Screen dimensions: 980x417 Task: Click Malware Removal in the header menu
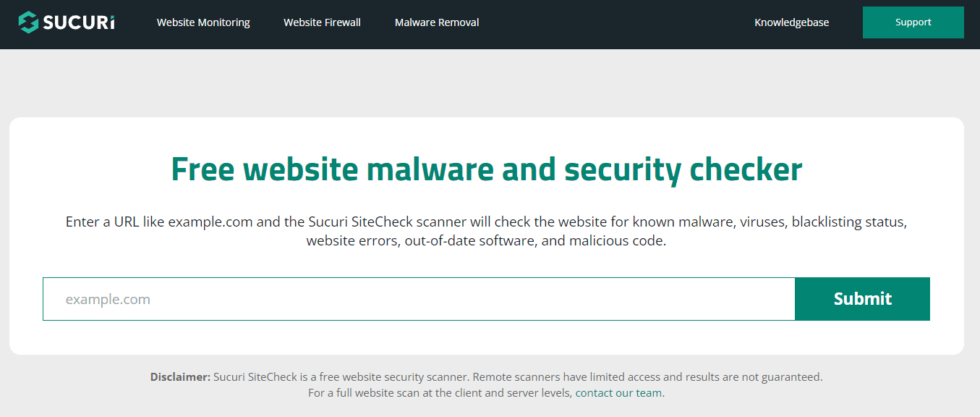click(x=436, y=22)
